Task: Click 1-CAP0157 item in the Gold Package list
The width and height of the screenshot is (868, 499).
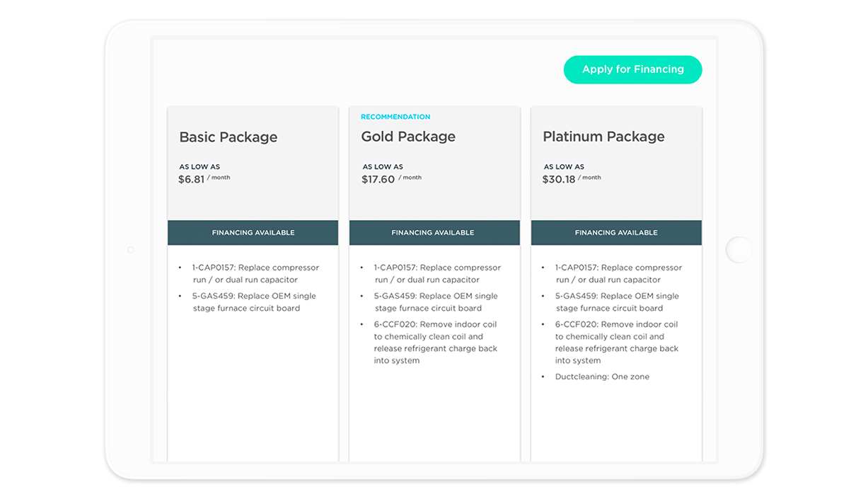Action: [437, 273]
